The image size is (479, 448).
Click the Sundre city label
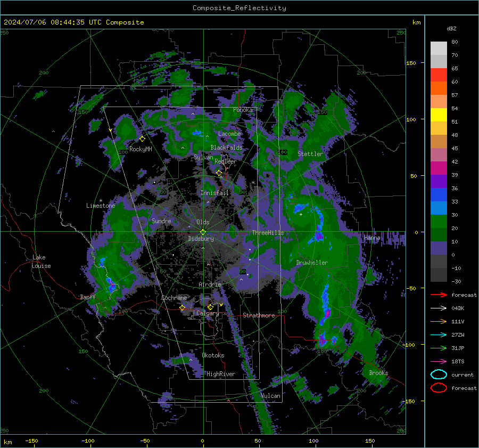click(161, 221)
